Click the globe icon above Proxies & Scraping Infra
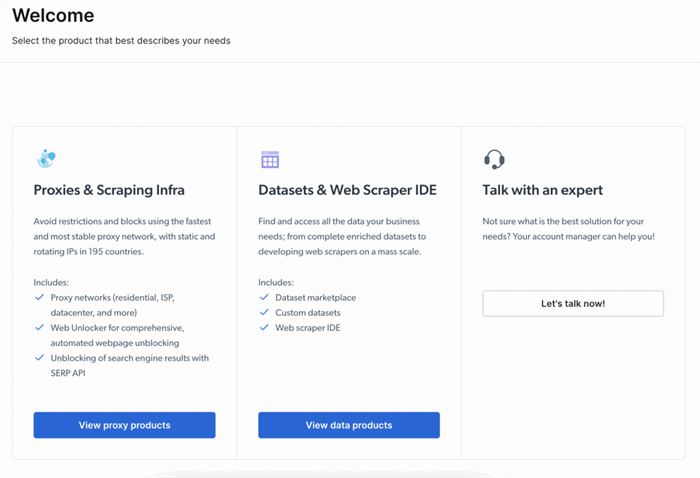The image size is (700, 478). coord(46,159)
